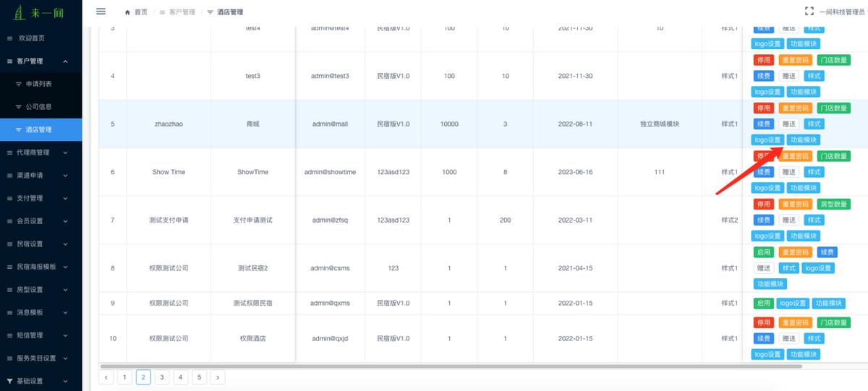Click 停用 in the zhaozhao row
Image resolution: width=868 pixels, height=391 pixels.
pos(763,108)
